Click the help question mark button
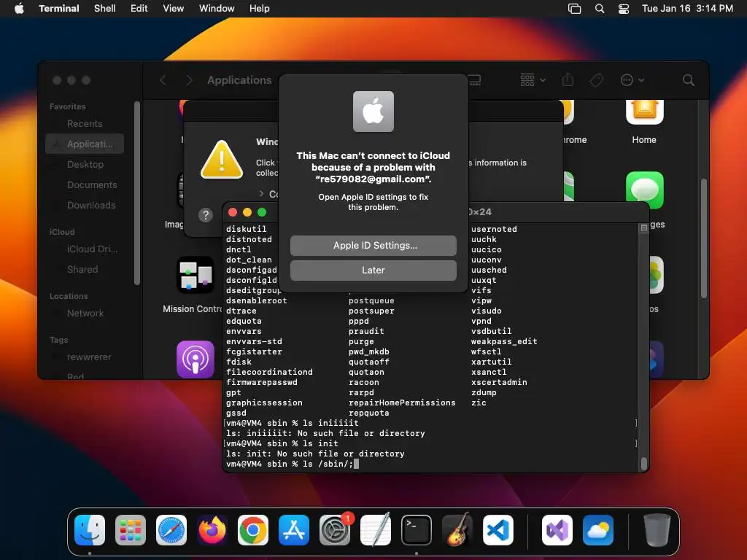747x560 pixels. point(205,215)
